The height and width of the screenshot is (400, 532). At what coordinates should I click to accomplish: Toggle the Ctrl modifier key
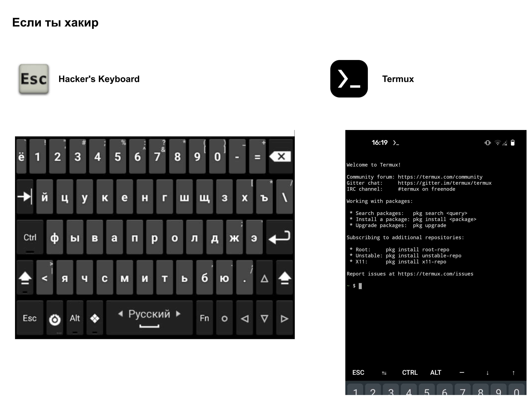30,237
